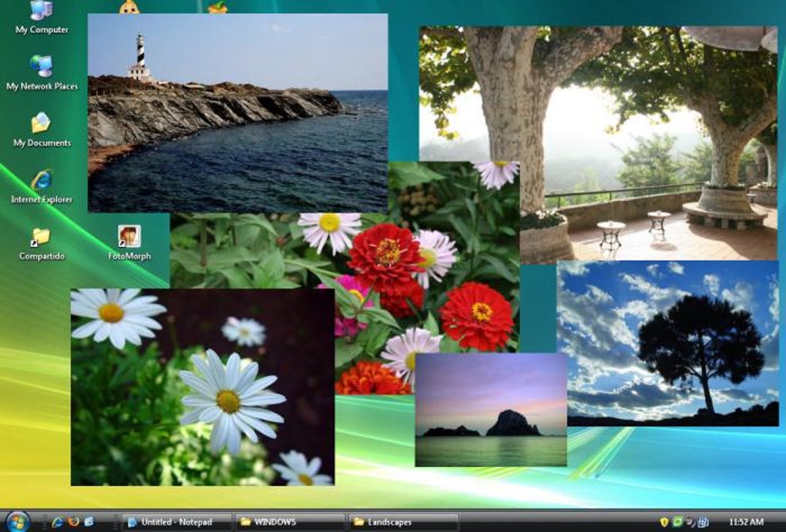Select the purple sunset island photo
786x532 pixels.
(x=491, y=410)
